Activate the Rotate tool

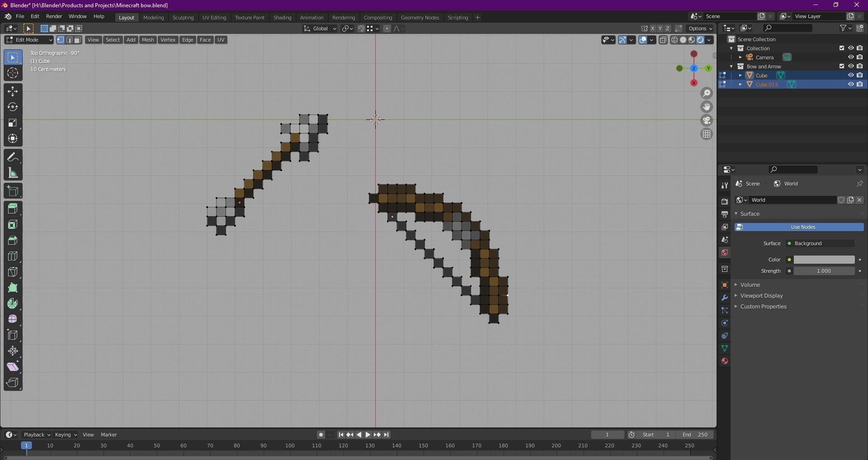(x=13, y=107)
